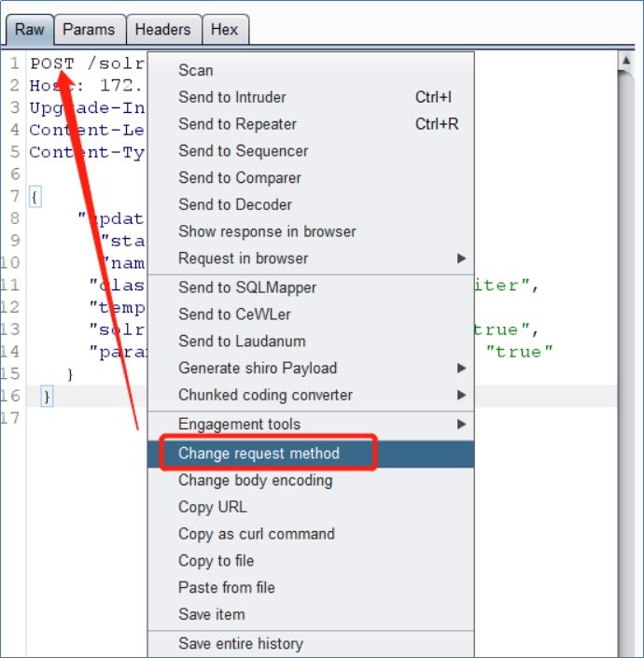Screen dimensions: 644x658
Task: Choose Send to SQLMapper
Action: click(311, 287)
